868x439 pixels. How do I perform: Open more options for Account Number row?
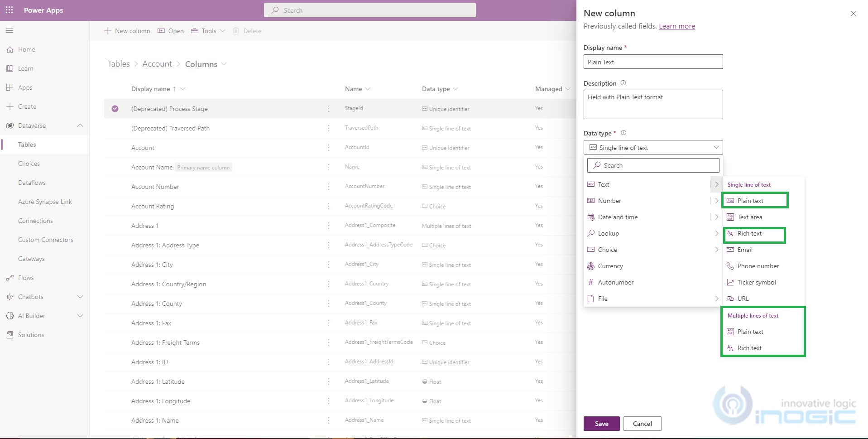(329, 187)
